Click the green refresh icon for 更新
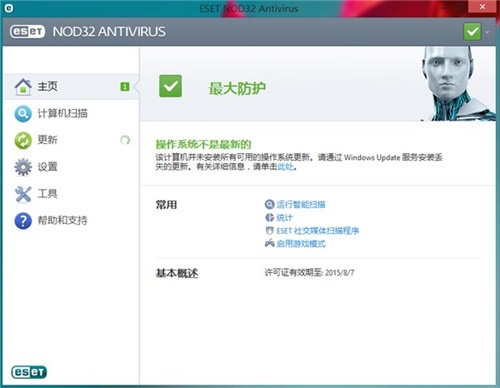Viewport: 500px width, 388px height. (23, 140)
